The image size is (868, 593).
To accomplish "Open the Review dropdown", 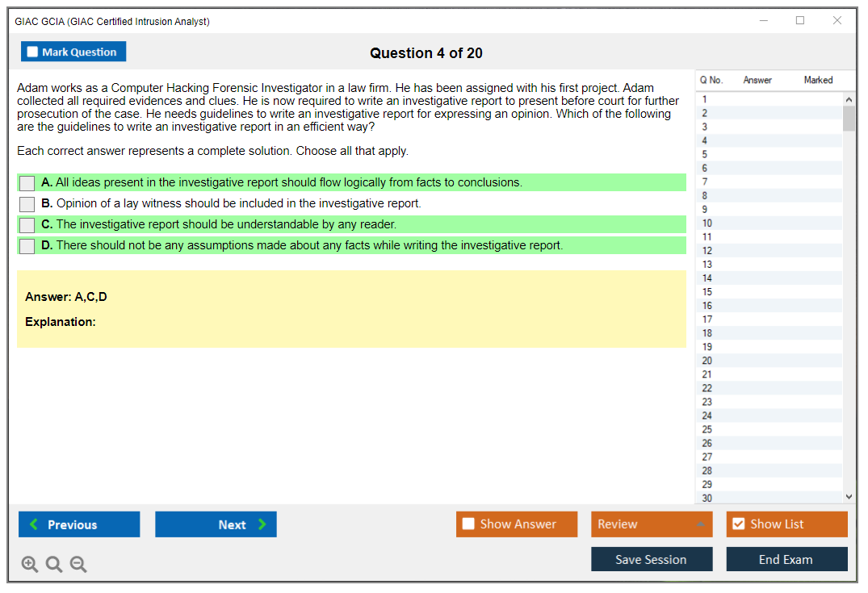I will (x=652, y=524).
